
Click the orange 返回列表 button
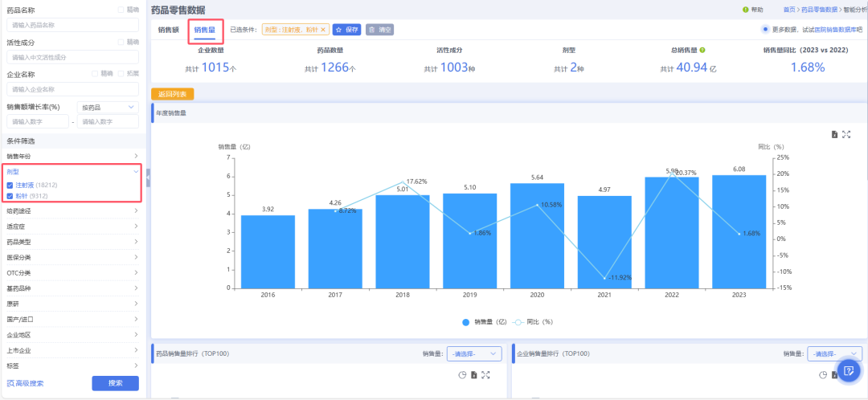point(172,94)
